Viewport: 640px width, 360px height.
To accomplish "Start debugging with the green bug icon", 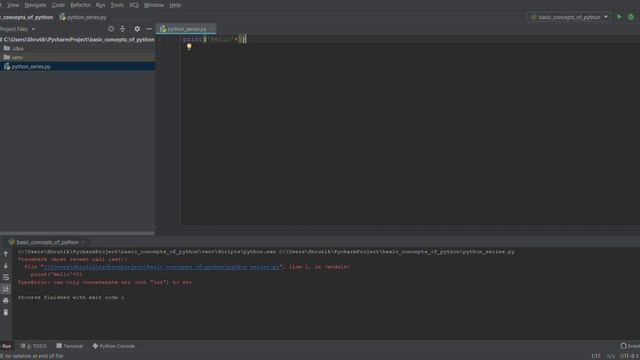I will 631,17.
